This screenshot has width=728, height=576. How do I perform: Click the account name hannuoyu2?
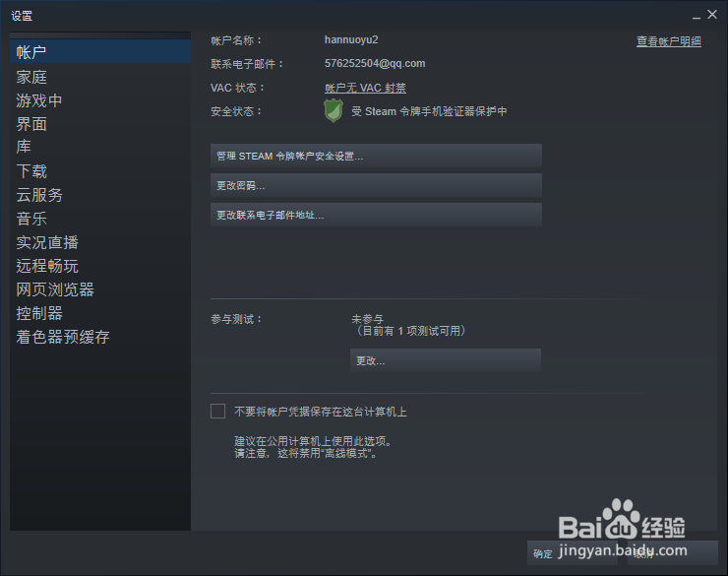coord(351,40)
